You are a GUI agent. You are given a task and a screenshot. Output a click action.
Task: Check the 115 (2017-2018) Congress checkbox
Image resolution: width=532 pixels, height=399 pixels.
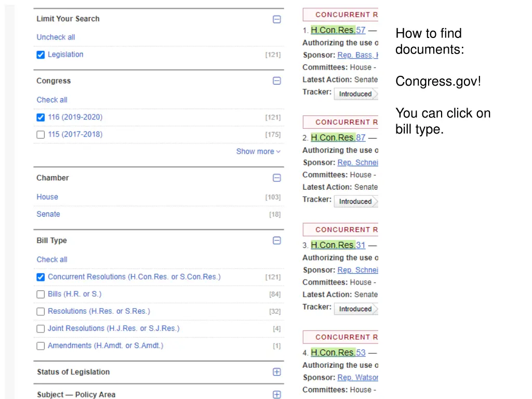click(41, 135)
